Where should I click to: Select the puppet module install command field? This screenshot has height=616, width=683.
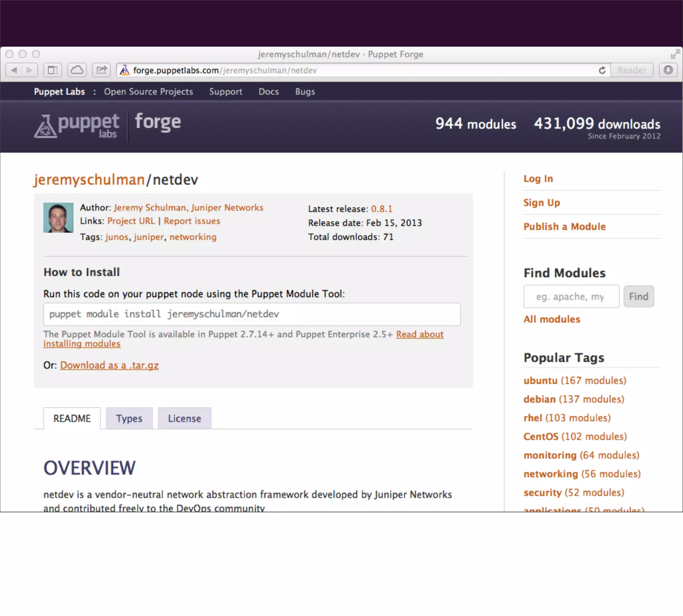click(x=251, y=314)
